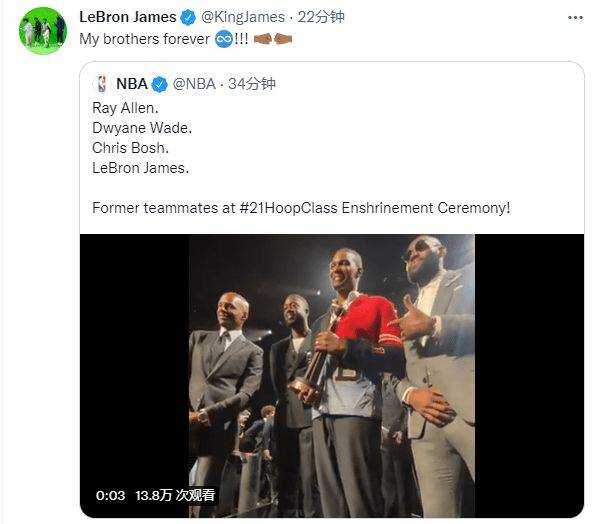Click the 34分钟 quoted tweet timestamp
This screenshot has width=594, height=524.
pyautogui.click(x=252, y=84)
